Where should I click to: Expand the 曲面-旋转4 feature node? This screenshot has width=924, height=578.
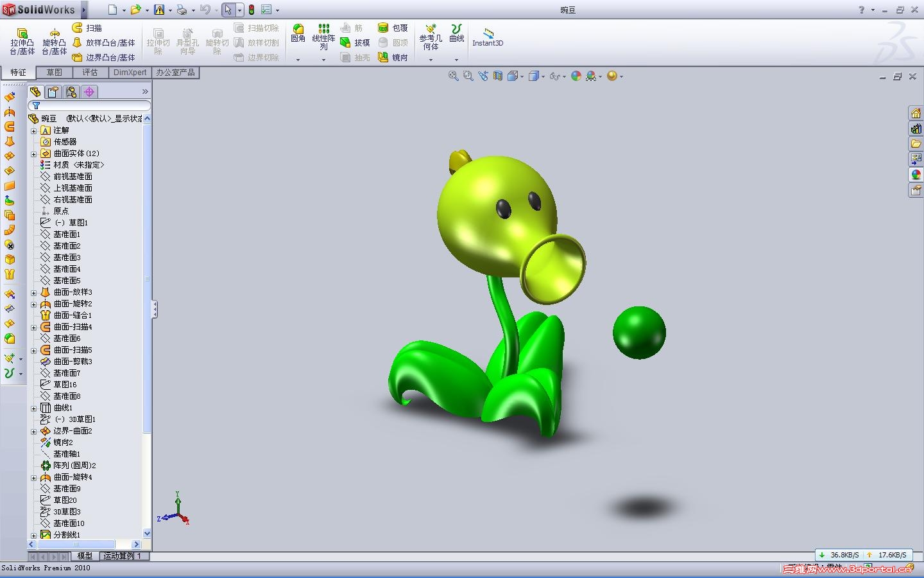click(34, 477)
